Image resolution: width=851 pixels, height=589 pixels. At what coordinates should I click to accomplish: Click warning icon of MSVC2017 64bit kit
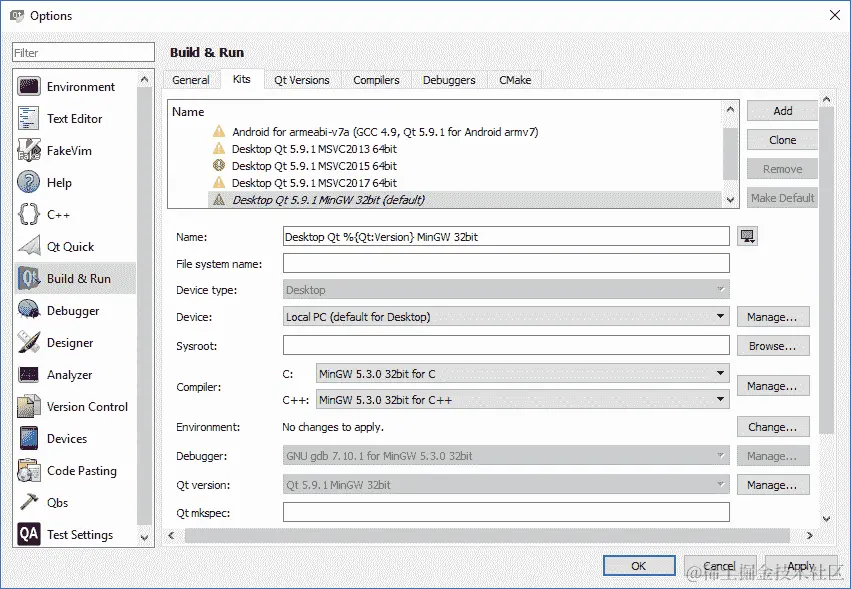click(x=219, y=182)
